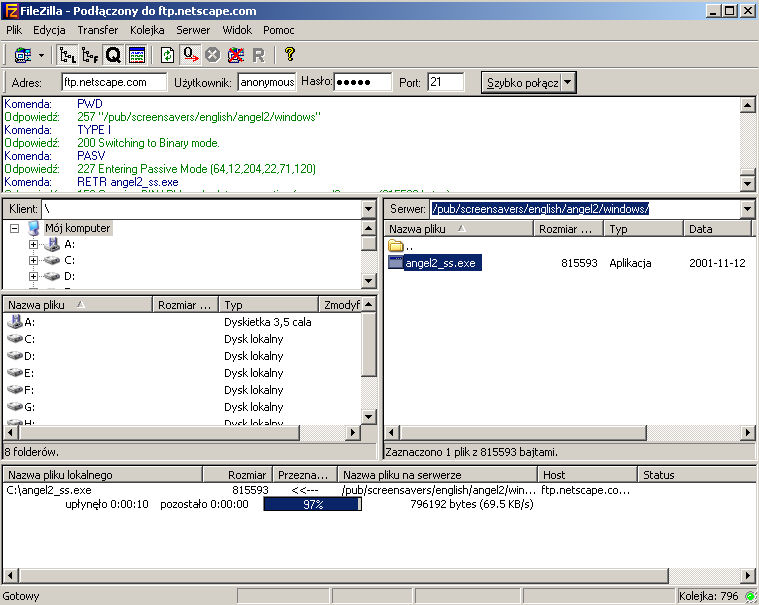Click the Port input field
The width and height of the screenshot is (759, 605).
click(x=446, y=82)
